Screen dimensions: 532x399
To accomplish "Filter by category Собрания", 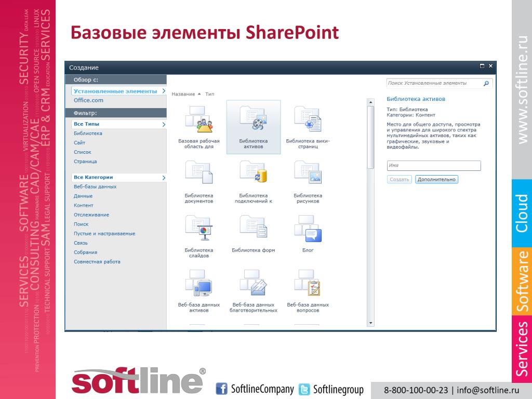I will [86, 252].
